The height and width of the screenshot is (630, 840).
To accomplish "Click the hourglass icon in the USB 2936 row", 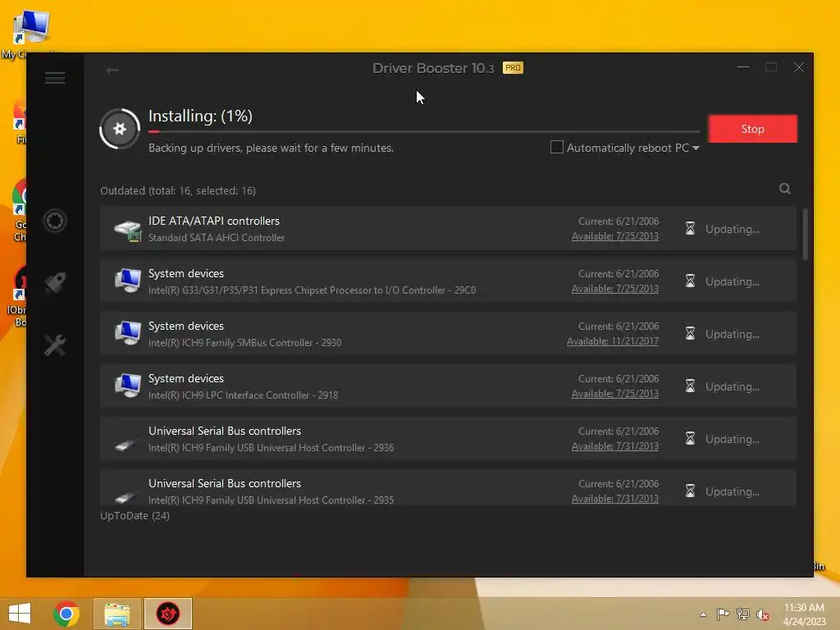I will tap(690, 439).
